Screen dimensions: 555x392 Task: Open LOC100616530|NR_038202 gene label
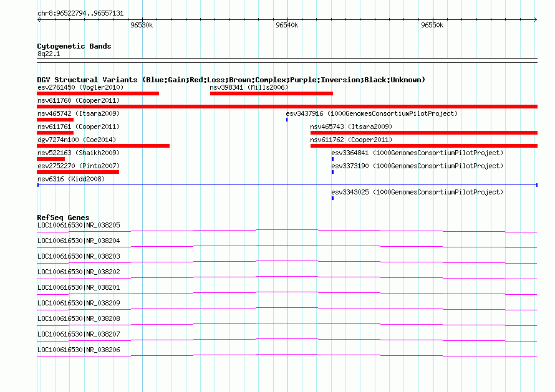pos(79,272)
